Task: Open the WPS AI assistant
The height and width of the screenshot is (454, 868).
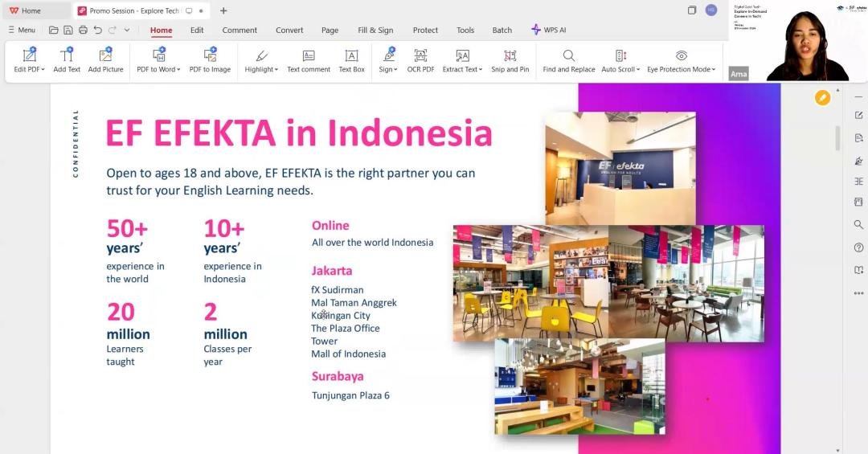Action: [x=549, y=30]
